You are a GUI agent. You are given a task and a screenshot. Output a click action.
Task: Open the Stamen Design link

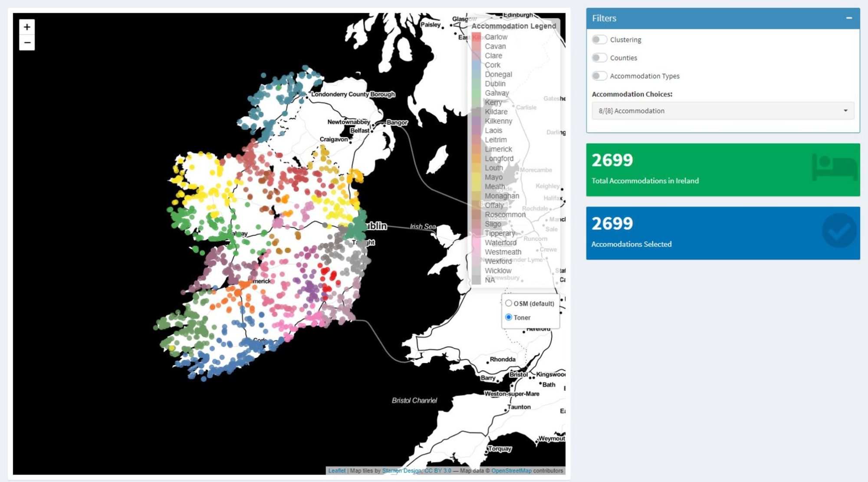(x=401, y=471)
